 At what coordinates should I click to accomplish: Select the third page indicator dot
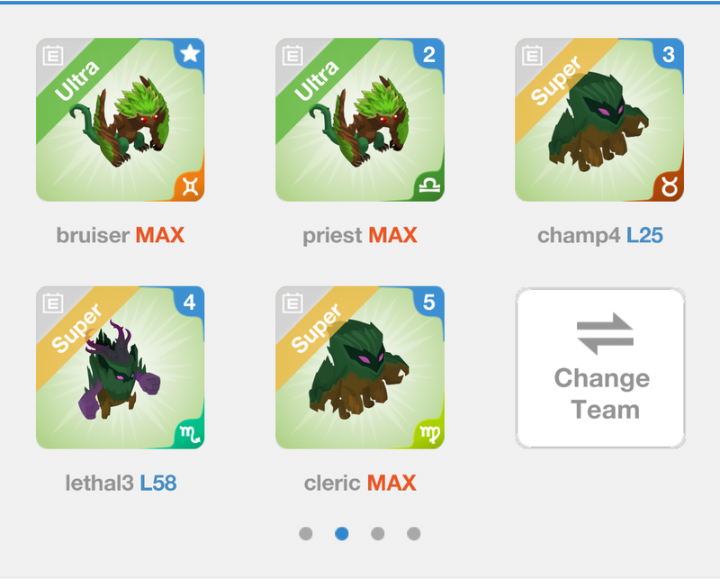pyautogui.click(x=377, y=534)
